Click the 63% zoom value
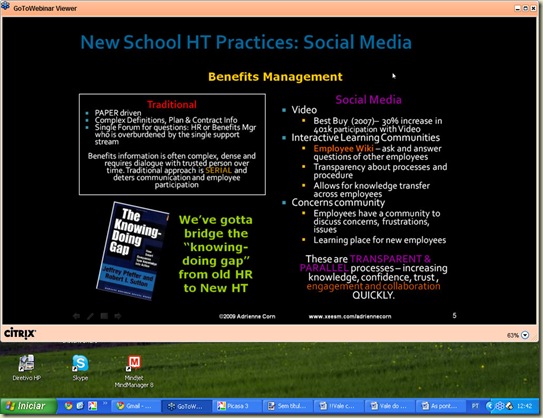This screenshot has width=543, height=418. 513,335
